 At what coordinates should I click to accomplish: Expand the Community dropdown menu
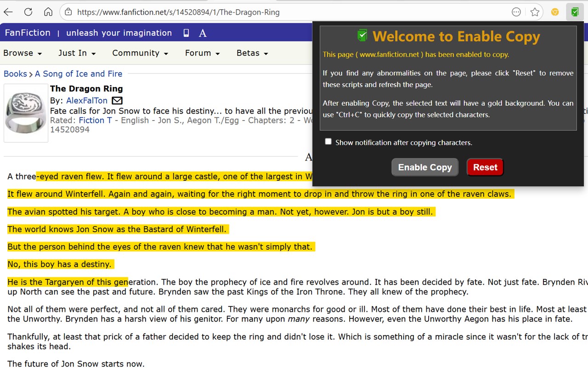140,53
